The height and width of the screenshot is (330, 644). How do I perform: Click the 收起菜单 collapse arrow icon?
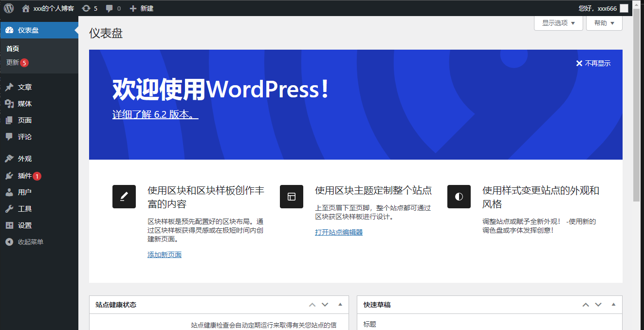pos(9,242)
